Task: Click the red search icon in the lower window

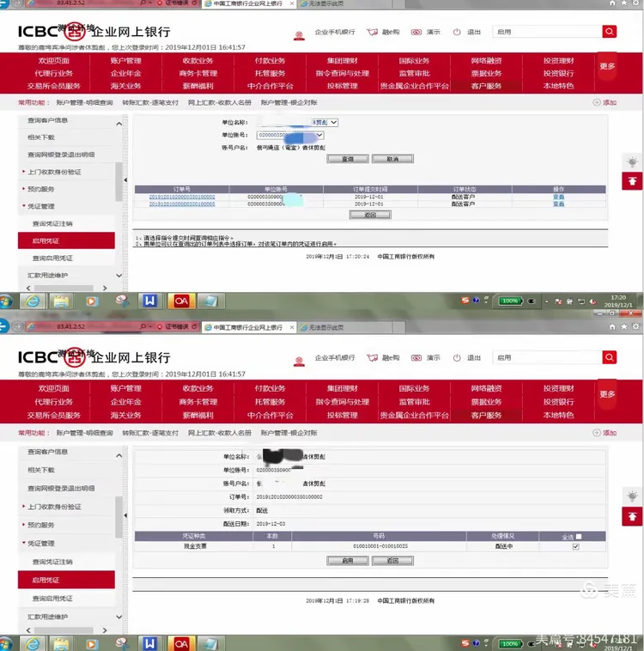Action: 609,357
